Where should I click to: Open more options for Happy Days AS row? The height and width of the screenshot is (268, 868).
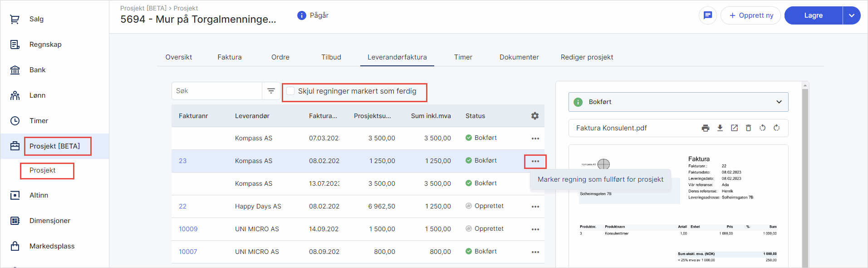(535, 207)
